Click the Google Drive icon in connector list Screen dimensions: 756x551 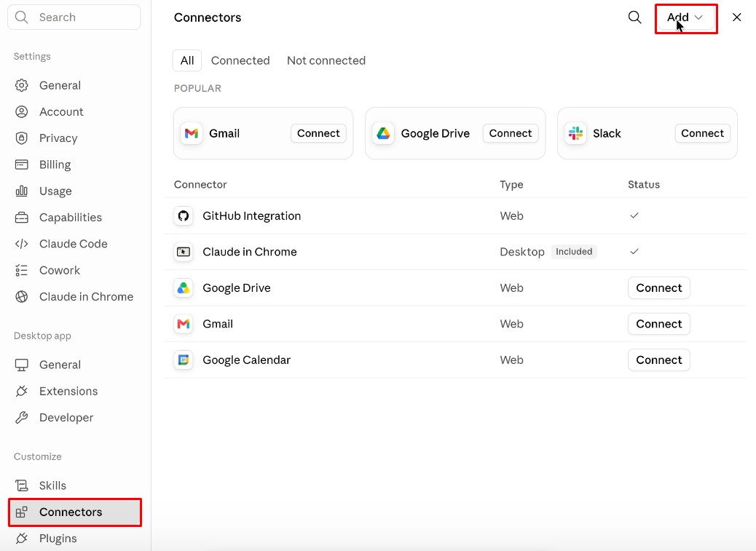click(x=184, y=288)
